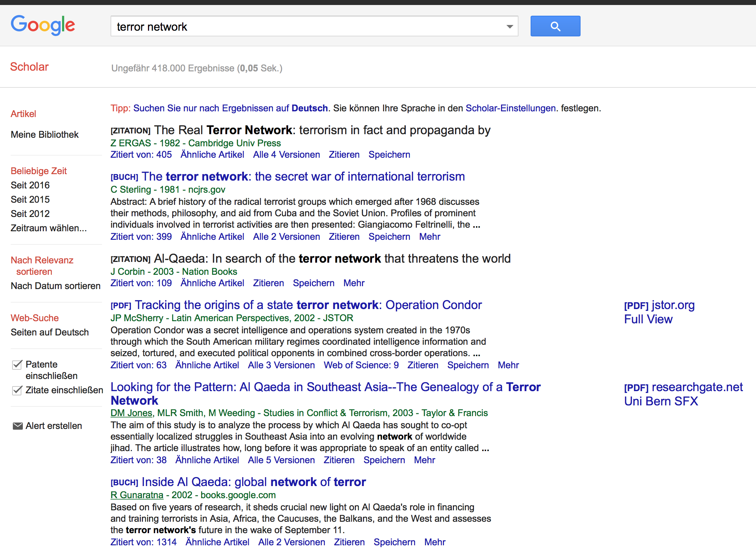Image resolution: width=756 pixels, height=556 pixels.
Task: Open DM Jones author profile
Action: tap(131, 413)
